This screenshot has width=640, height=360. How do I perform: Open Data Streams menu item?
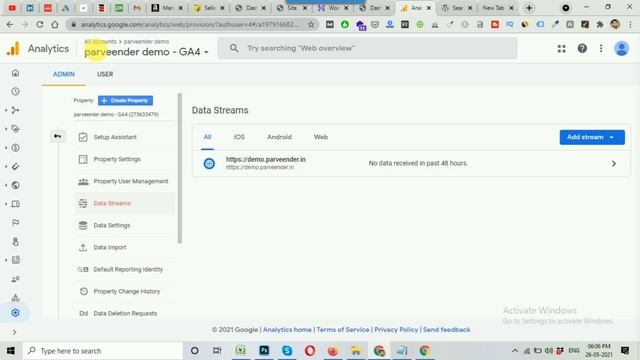click(125, 203)
